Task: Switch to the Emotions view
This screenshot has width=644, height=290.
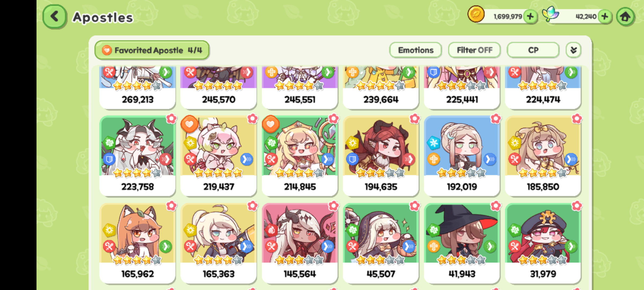Action: coord(416,50)
